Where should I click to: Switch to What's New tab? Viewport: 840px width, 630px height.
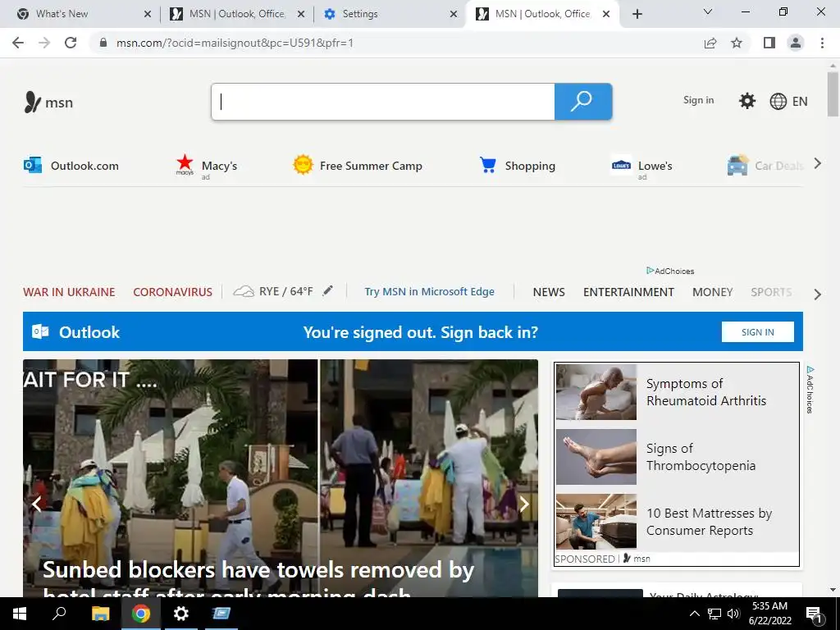(x=80, y=14)
